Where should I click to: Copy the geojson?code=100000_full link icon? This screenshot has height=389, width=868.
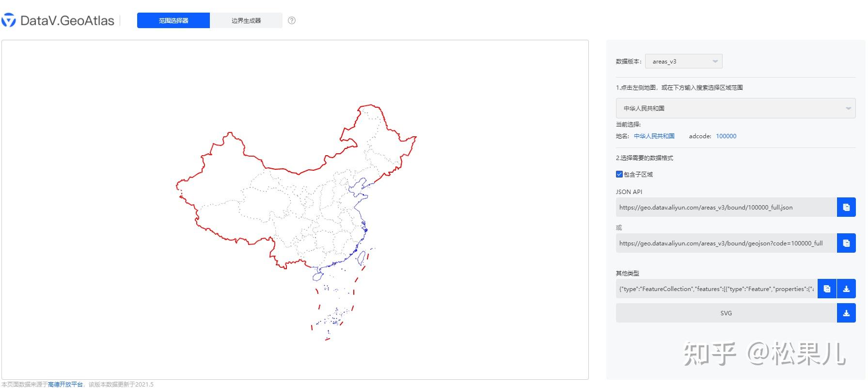(x=847, y=243)
